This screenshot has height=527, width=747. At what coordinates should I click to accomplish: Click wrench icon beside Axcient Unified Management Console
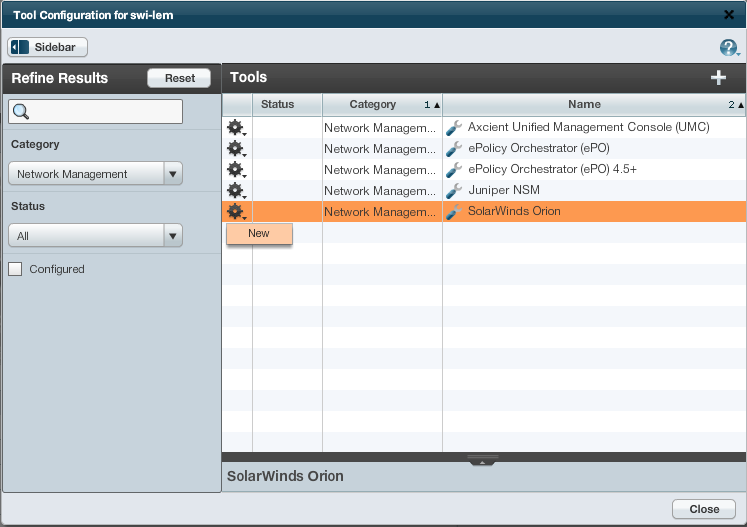454,128
